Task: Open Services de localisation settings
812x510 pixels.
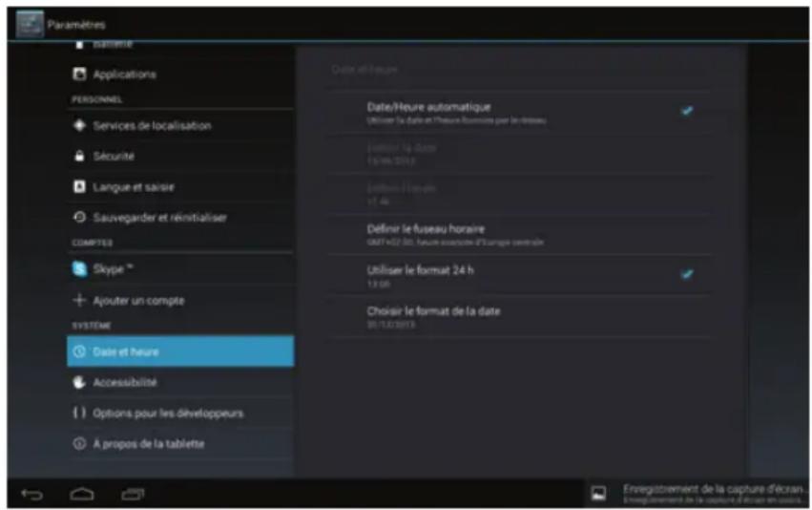Action: pyautogui.click(x=180, y=125)
